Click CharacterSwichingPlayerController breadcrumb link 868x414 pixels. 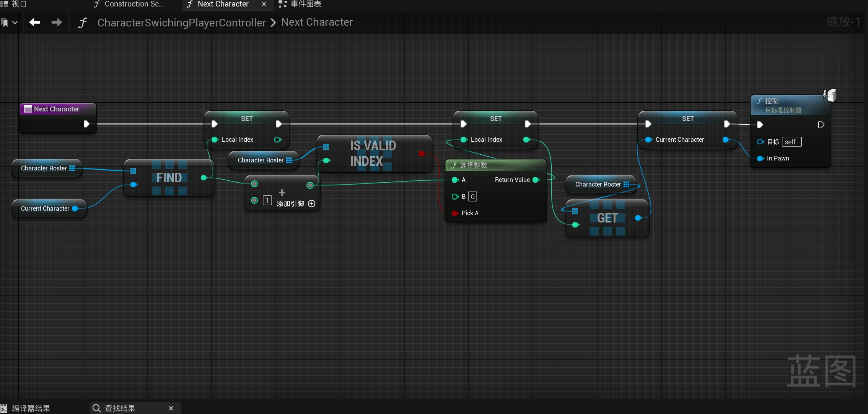pyautogui.click(x=181, y=23)
